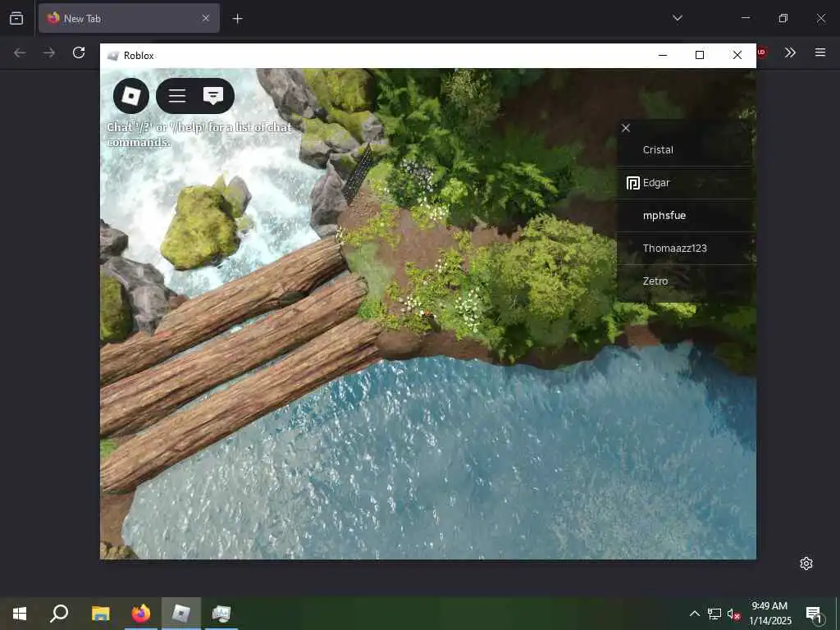Close the Roblox window
This screenshot has height=630, width=840.
pos(737,55)
